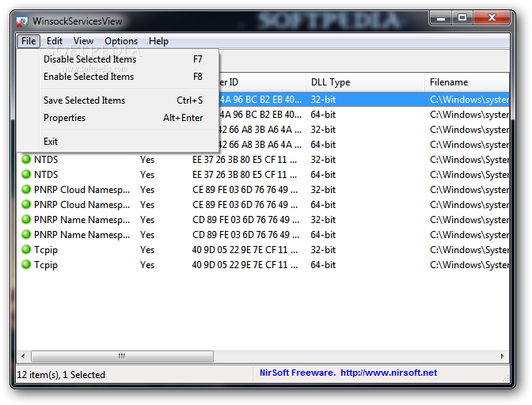The image size is (532, 405).
Task: Click ID 'EE 37 26 3B' in 32-bit NTDS row
Action: [245, 159]
